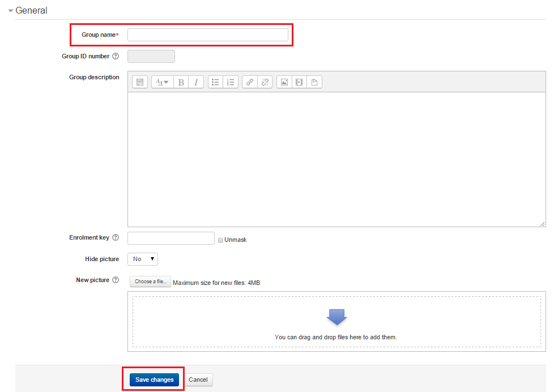Image resolution: width=558 pixels, height=392 pixels.
Task: Enable the Unmask checkbox
Action: coord(220,240)
